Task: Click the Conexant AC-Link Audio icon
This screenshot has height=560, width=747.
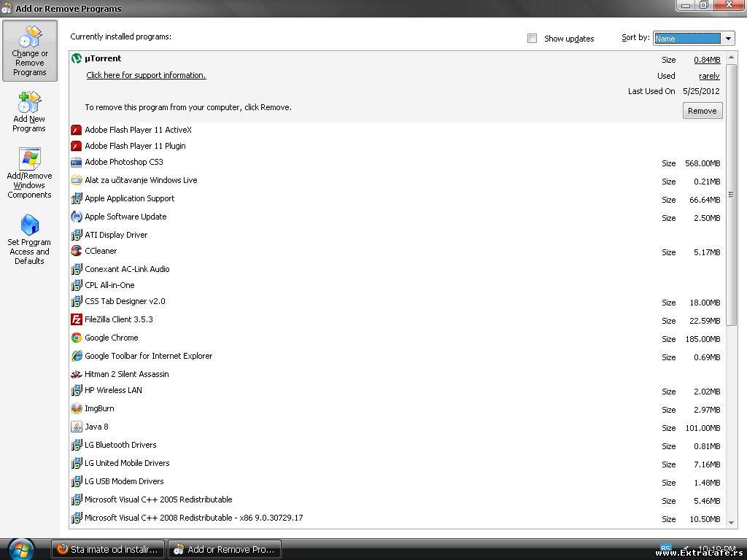Action: click(76, 269)
